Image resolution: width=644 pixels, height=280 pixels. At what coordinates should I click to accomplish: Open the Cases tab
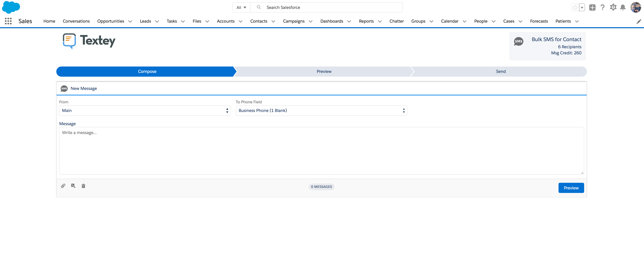coord(509,21)
